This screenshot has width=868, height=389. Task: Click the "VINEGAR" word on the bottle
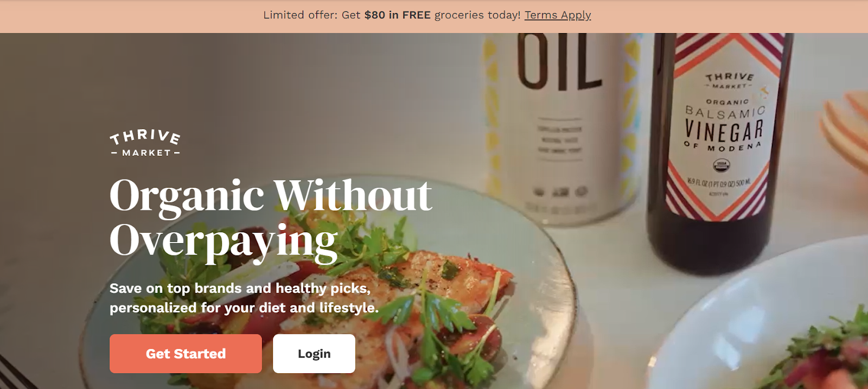coord(724,130)
